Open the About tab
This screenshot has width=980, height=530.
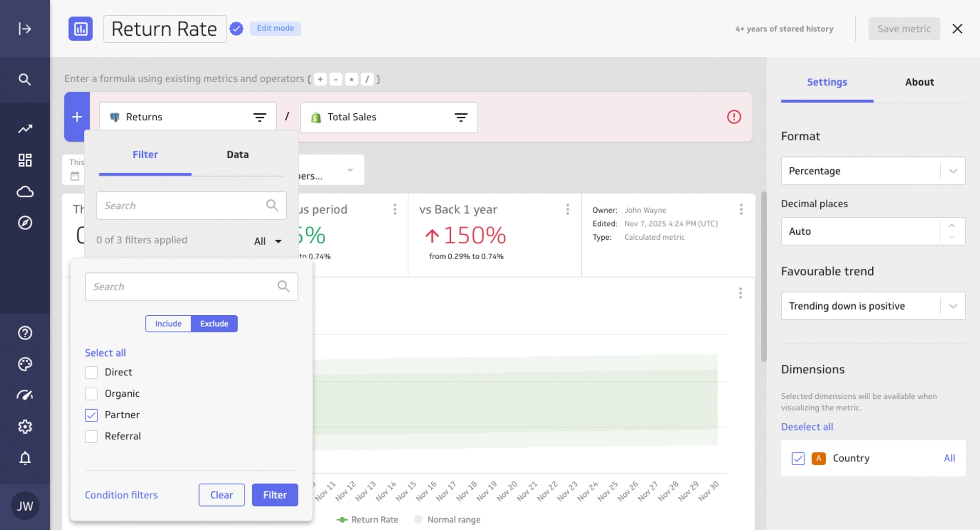(919, 82)
